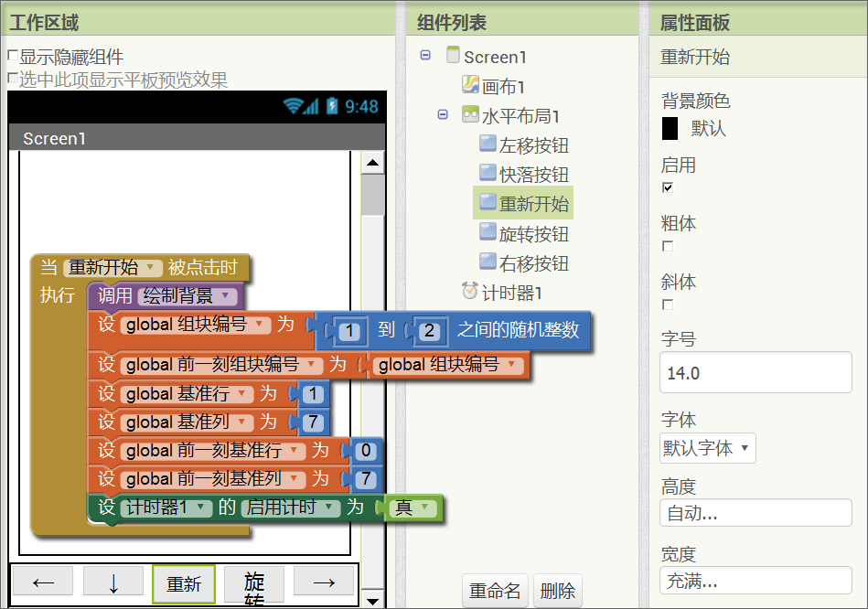This screenshot has height=609, width=868.
Task: Toggle the 启用 checkbox
Action: coord(668,187)
